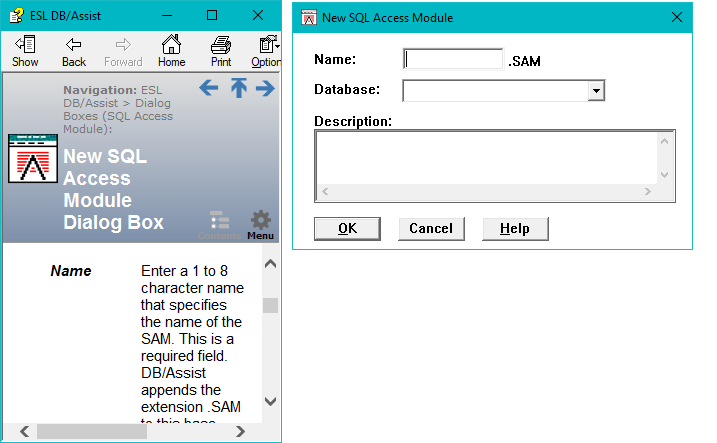Click the Description scroll left arrow
Viewport: 717px width, 443px height.
325,192
